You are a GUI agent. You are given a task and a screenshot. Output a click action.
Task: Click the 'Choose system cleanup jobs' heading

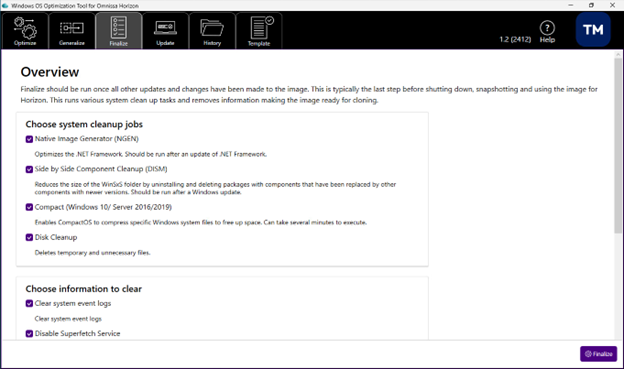click(x=84, y=124)
